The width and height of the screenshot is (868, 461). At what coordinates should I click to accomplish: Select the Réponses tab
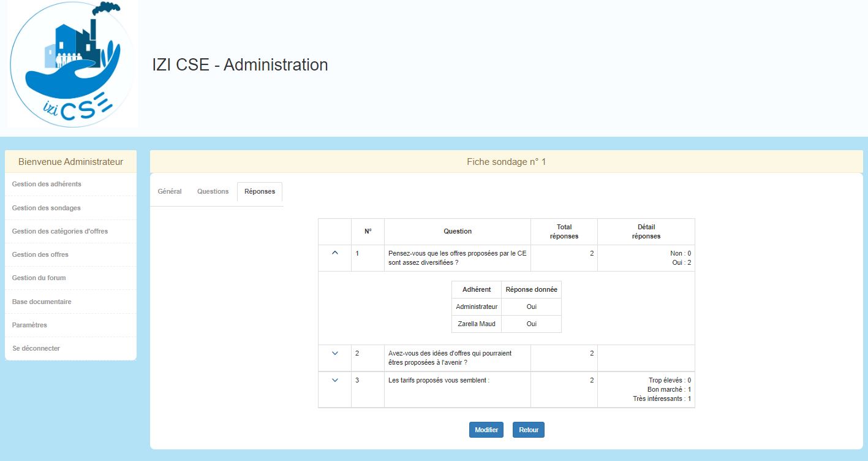tap(260, 191)
